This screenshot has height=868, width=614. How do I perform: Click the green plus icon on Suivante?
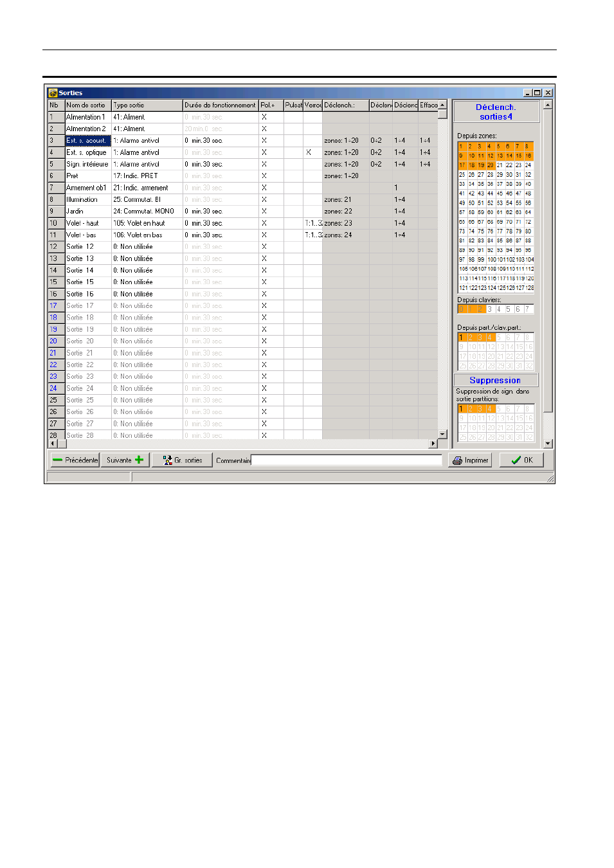[139, 460]
